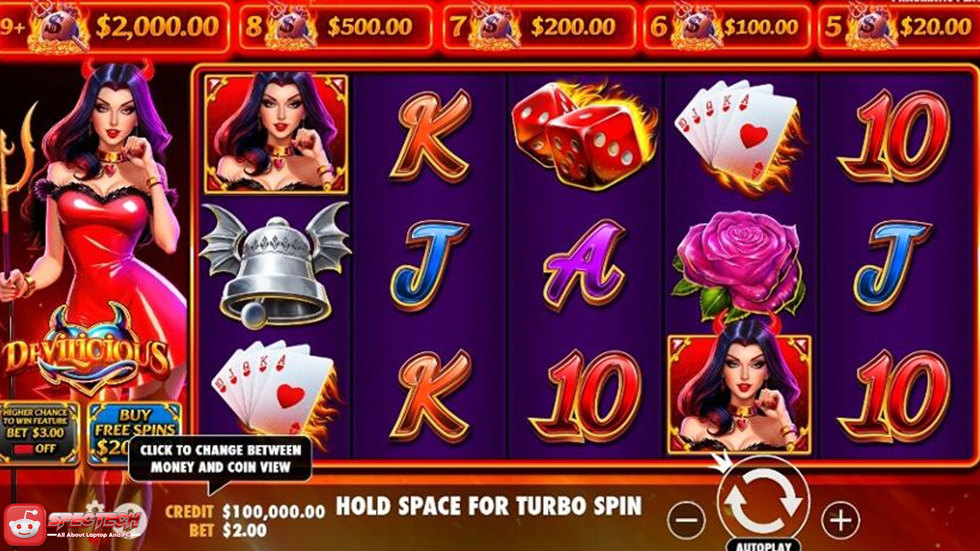Open the 9+ money bag $2,000.00 prize
Screen dimensions: 980x551
point(114,27)
